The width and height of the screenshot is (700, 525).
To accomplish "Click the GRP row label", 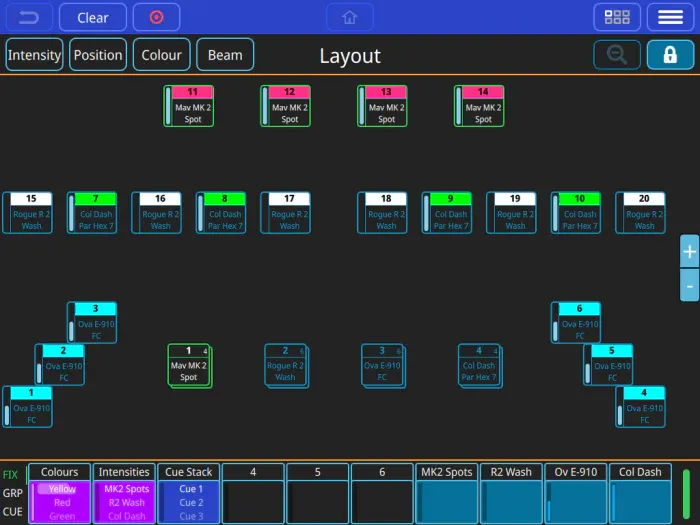I will pos(12,493).
